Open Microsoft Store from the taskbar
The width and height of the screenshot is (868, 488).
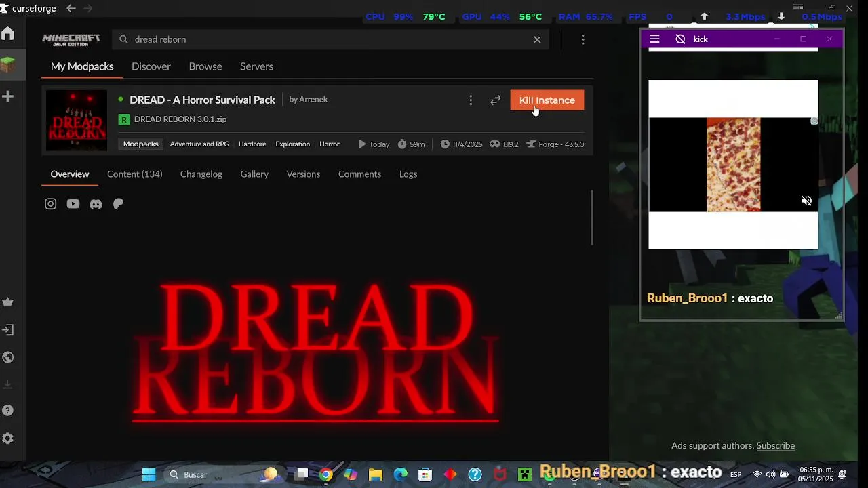(425, 474)
